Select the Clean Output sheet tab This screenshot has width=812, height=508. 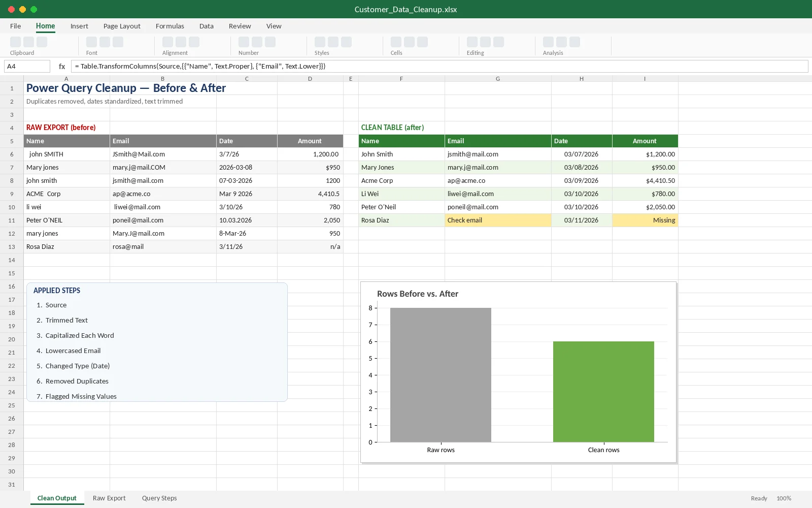[57, 498]
